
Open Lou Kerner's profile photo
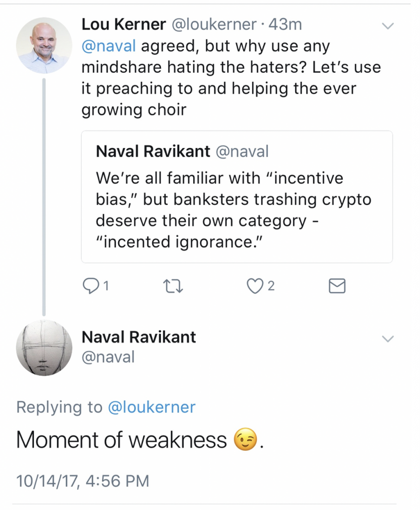44,45
